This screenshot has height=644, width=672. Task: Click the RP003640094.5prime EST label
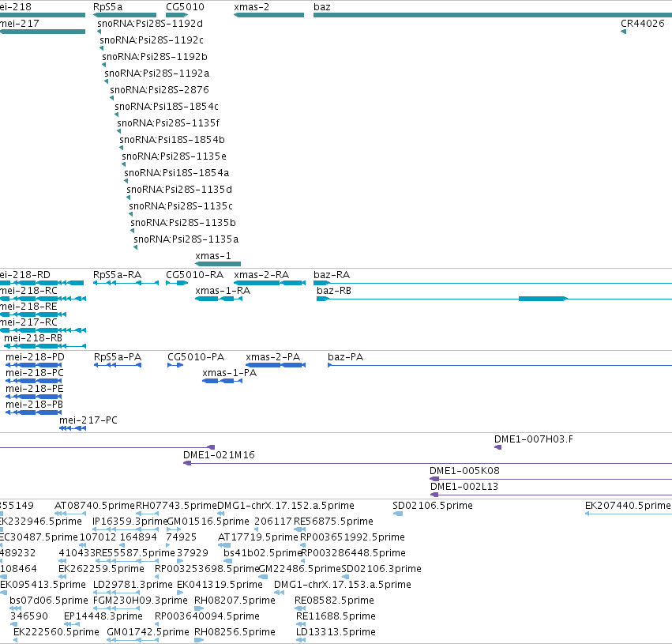point(207,616)
